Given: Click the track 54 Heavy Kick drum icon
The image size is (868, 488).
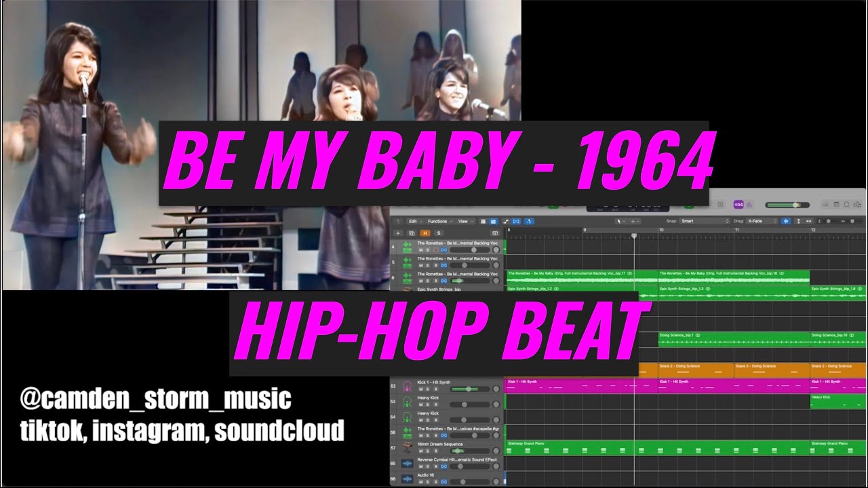Looking at the screenshot, I should click(x=407, y=417).
